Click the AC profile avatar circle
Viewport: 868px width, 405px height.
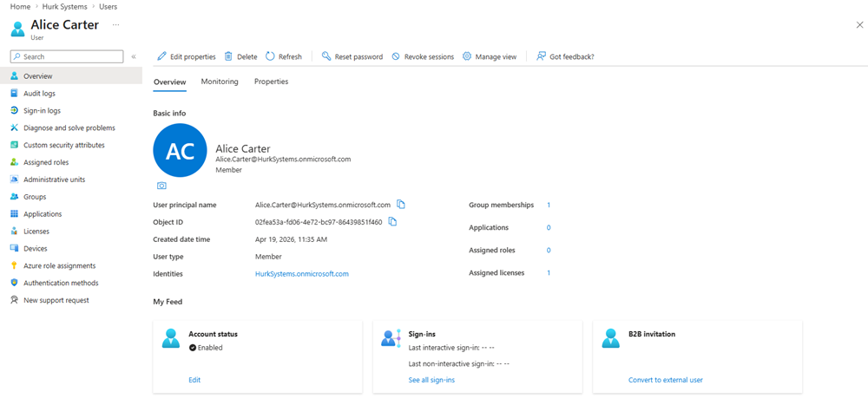pyautogui.click(x=180, y=151)
